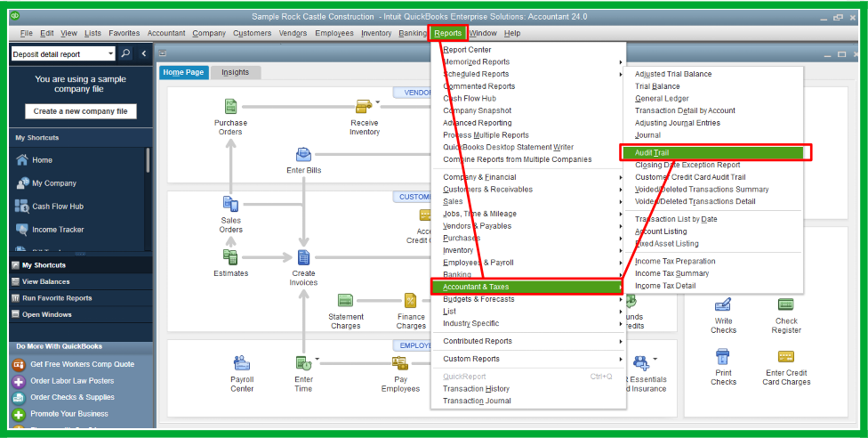Click the search magnifier icon
The width and height of the screenshot is (868, 438).
coord(125,53)
